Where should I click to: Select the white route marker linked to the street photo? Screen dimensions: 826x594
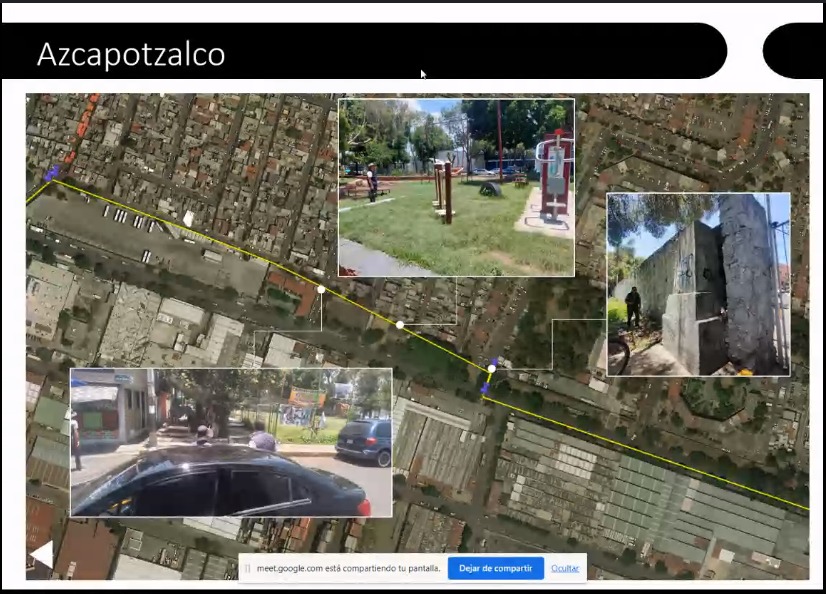click(321, 290)
